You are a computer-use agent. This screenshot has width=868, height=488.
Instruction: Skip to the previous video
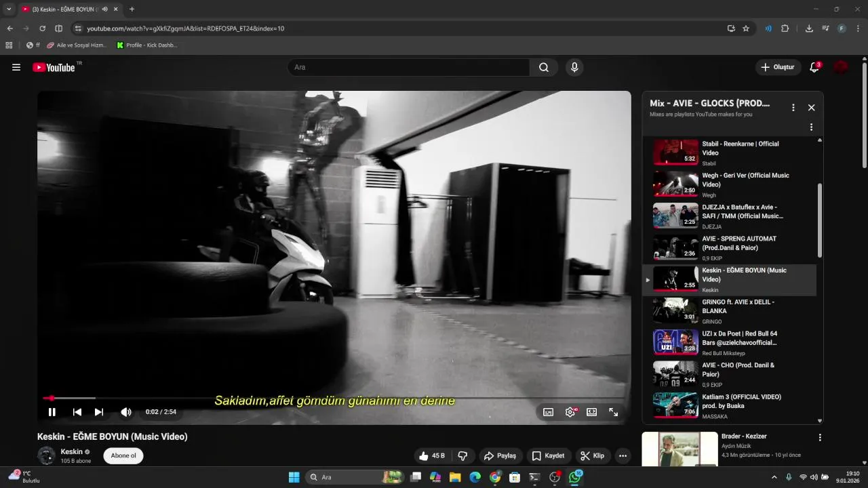click(x=77, y=412)
